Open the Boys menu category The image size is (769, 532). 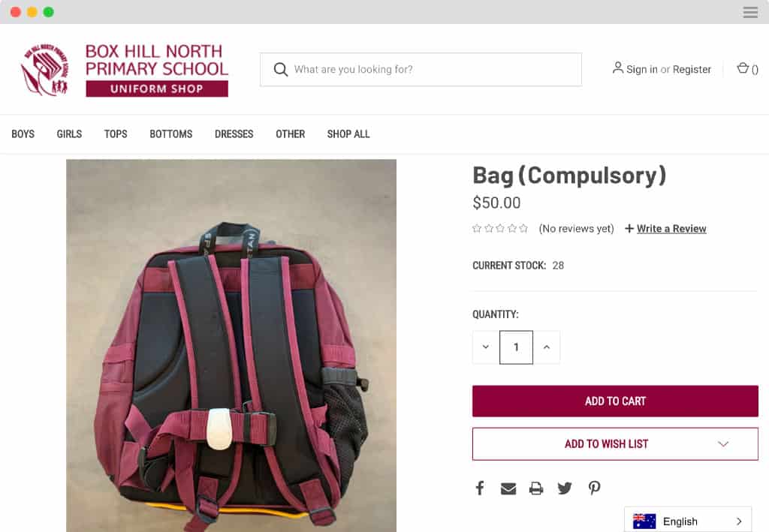coord(23,134)
